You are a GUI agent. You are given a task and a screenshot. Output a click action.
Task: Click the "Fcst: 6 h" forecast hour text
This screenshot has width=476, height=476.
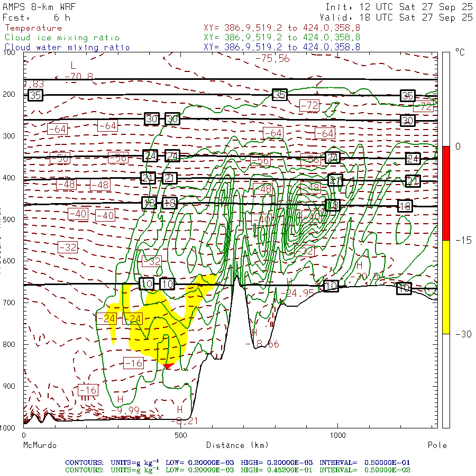click(x=36, y=17)
